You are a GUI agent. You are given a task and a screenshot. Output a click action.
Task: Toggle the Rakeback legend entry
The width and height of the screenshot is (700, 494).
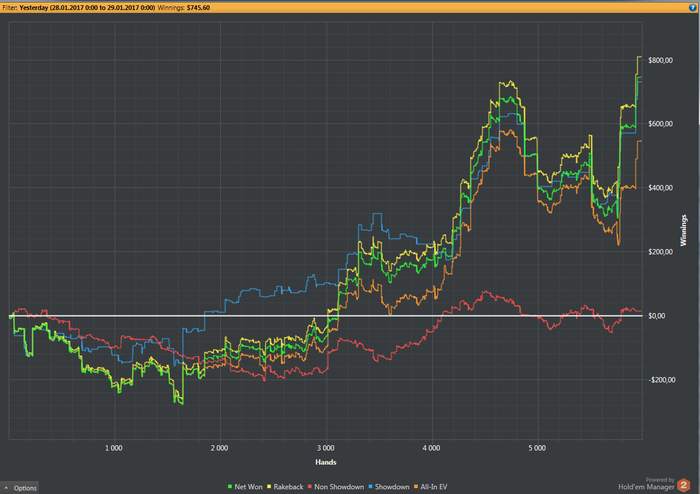coord(285,487)
